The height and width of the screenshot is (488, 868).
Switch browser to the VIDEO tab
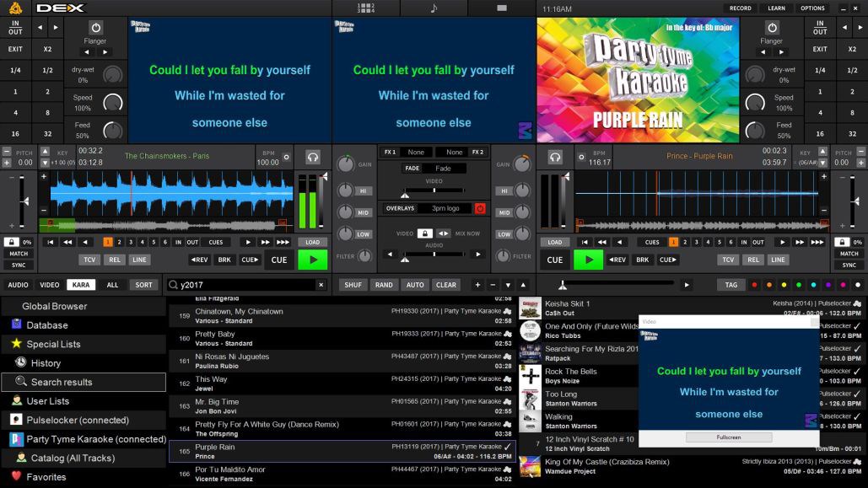(x=48, y=285)
